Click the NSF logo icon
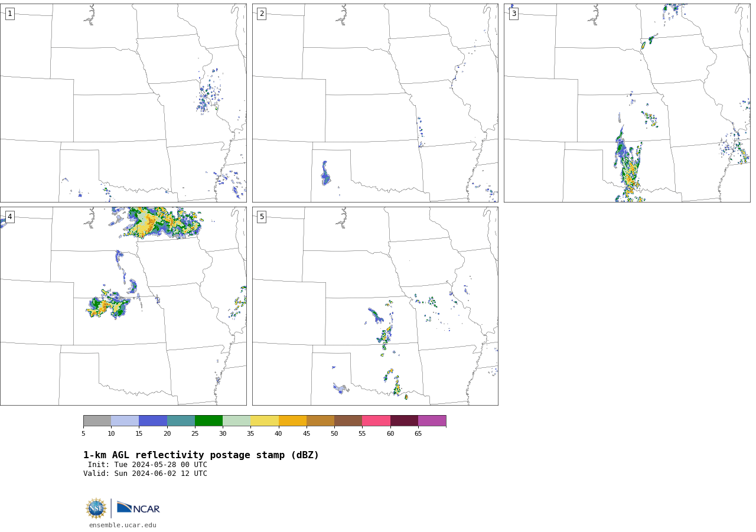 click(x=96, y=508)
